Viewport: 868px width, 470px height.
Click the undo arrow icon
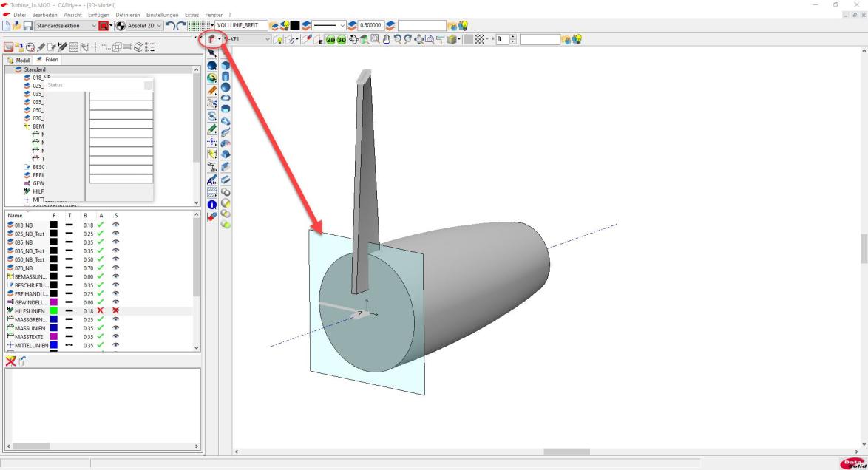point(170,26)
